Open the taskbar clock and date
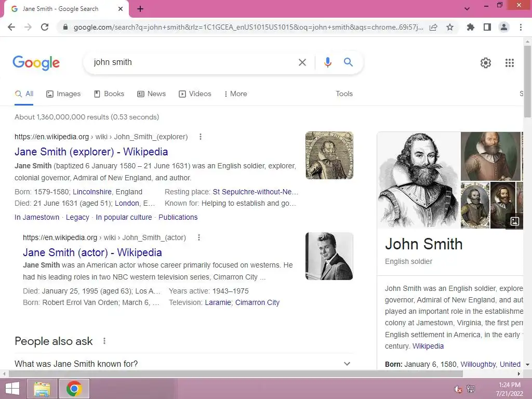This screenshot has height=399, width=532. coord(509,389)
